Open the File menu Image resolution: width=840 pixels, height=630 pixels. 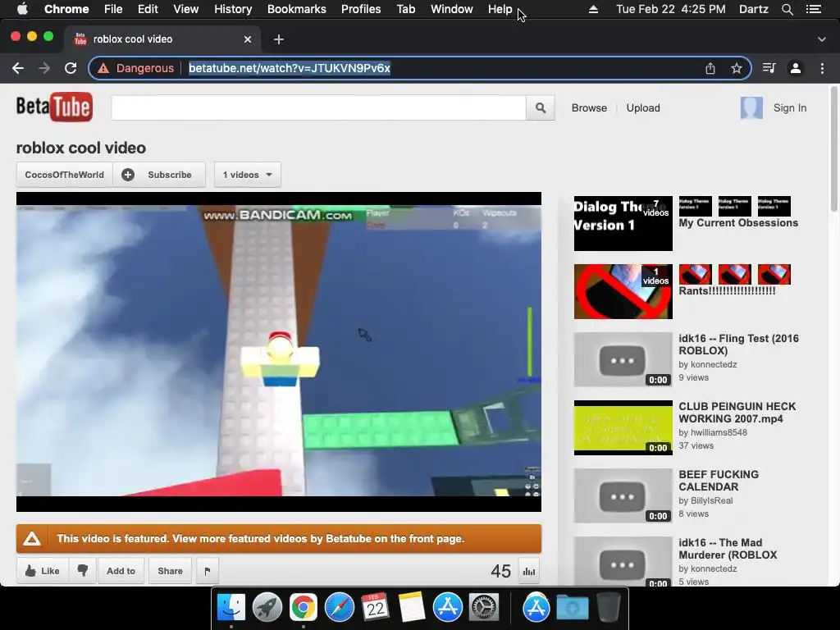pyautogui.click(x=113, y=9)
